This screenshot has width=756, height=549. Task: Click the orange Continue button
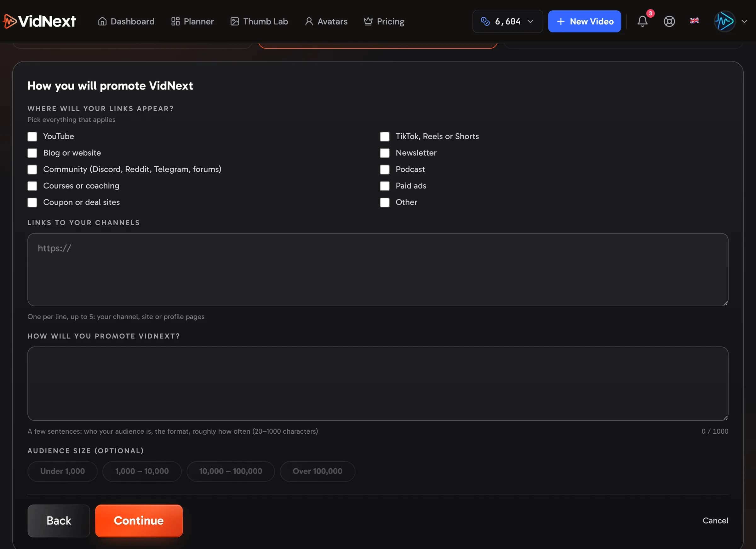click(x=139, y=521)
